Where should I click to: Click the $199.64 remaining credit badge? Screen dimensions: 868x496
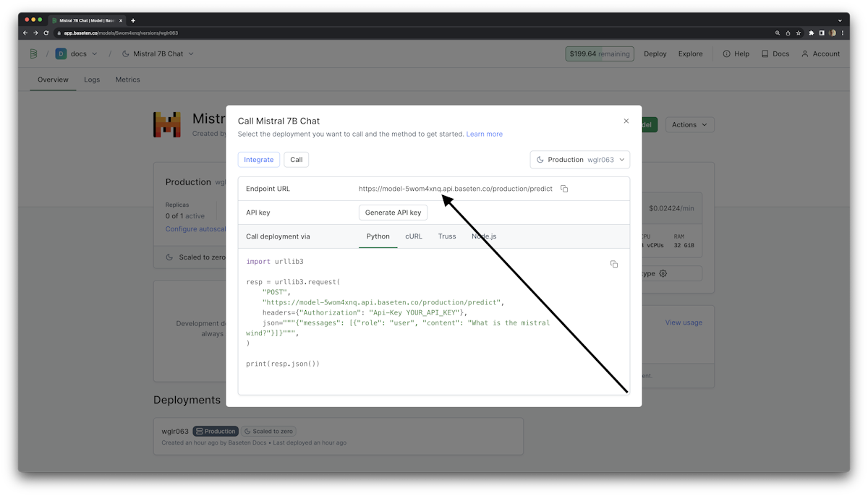click(600, 54)
